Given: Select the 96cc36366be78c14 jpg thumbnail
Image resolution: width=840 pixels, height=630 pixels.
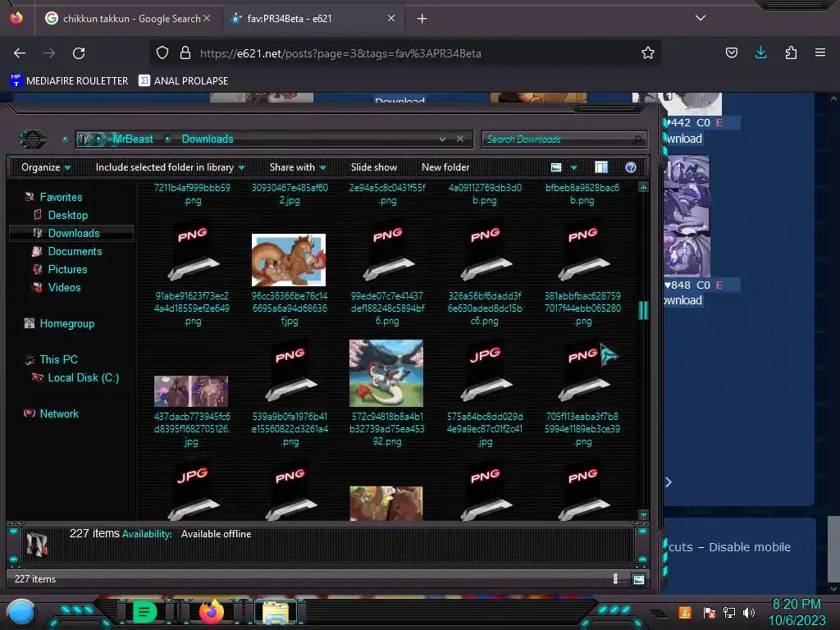Looking at the screenshot, I should coord(289,260).
